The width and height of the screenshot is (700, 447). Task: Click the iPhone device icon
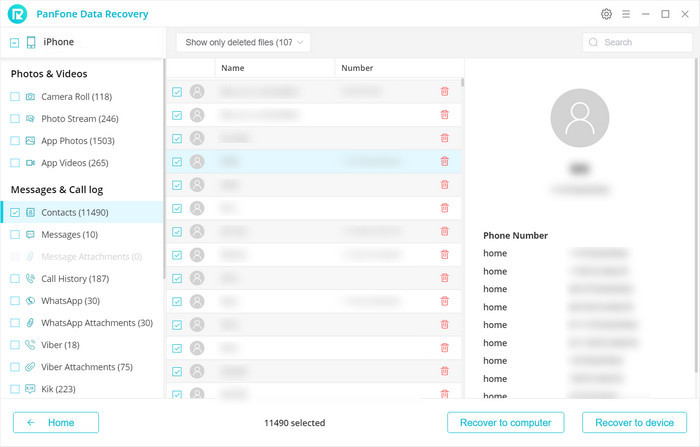tap(31, 42)
